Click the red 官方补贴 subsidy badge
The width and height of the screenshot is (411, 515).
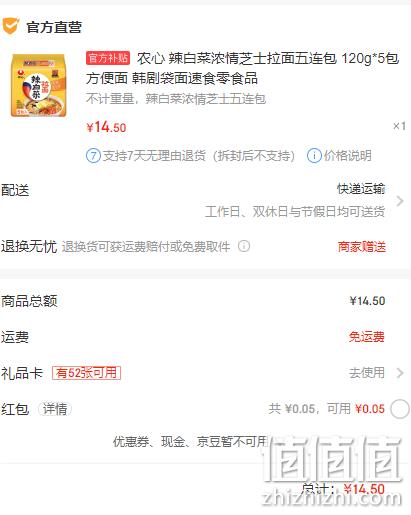[x=108, y=58]
